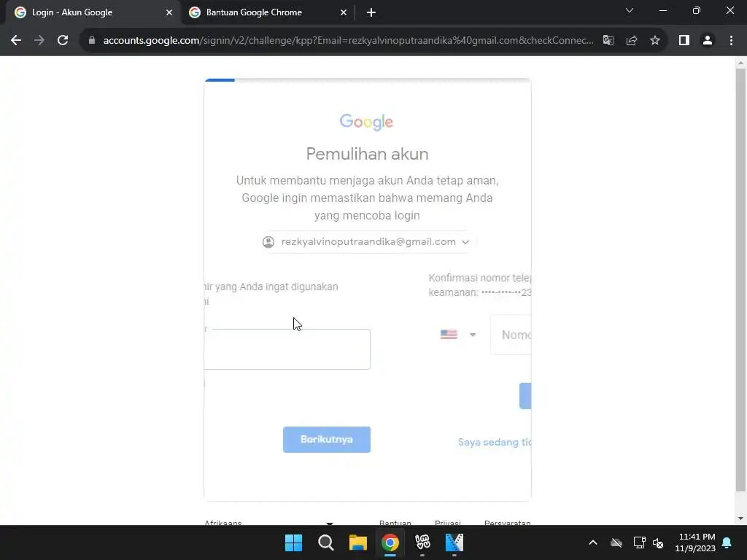Click the Berikutnya button
The height and width of the screenshot is (560, 747).
click(327, 440)
